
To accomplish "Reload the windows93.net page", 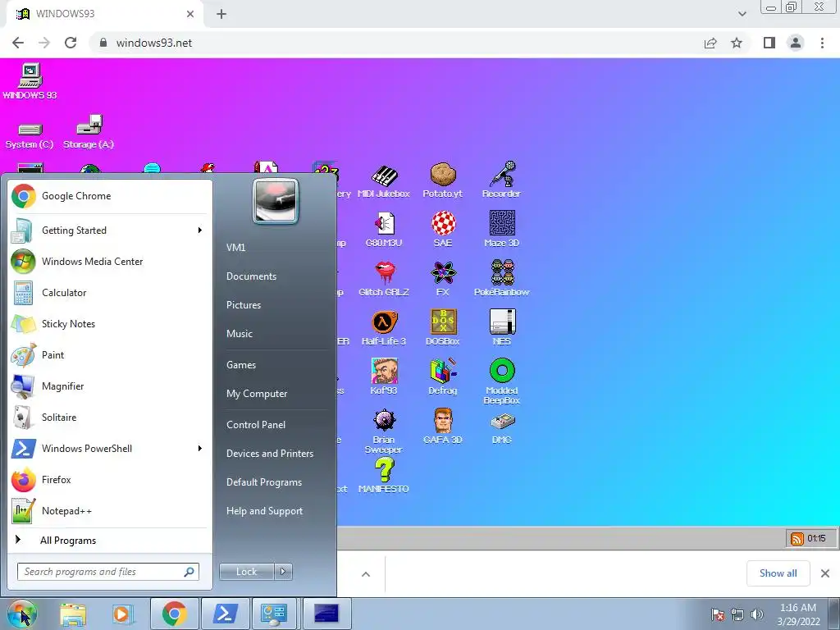I will (71, 43).
